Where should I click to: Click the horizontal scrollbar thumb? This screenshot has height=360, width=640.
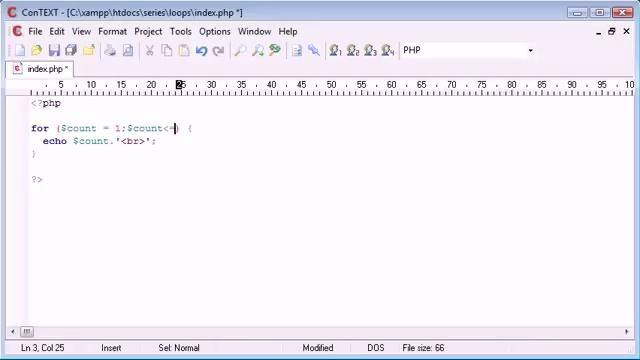click(27, 331)
